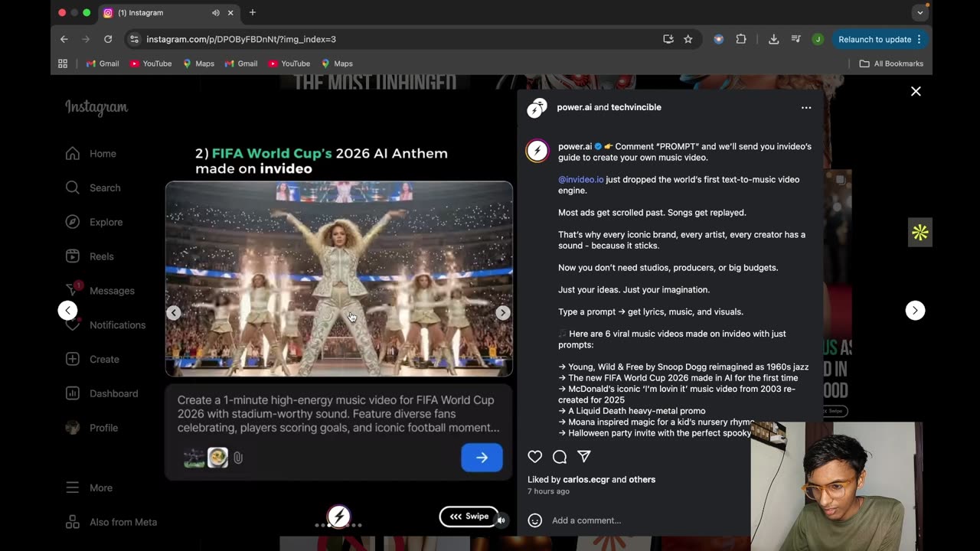Go back in the browser
Screen dimensions: 980x551
[x=64, y=39]
